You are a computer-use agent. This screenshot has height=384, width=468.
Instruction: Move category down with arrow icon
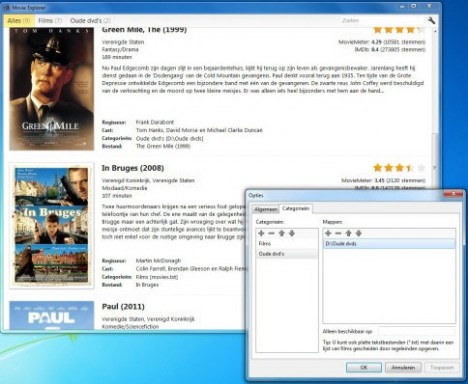click(292, 233)
